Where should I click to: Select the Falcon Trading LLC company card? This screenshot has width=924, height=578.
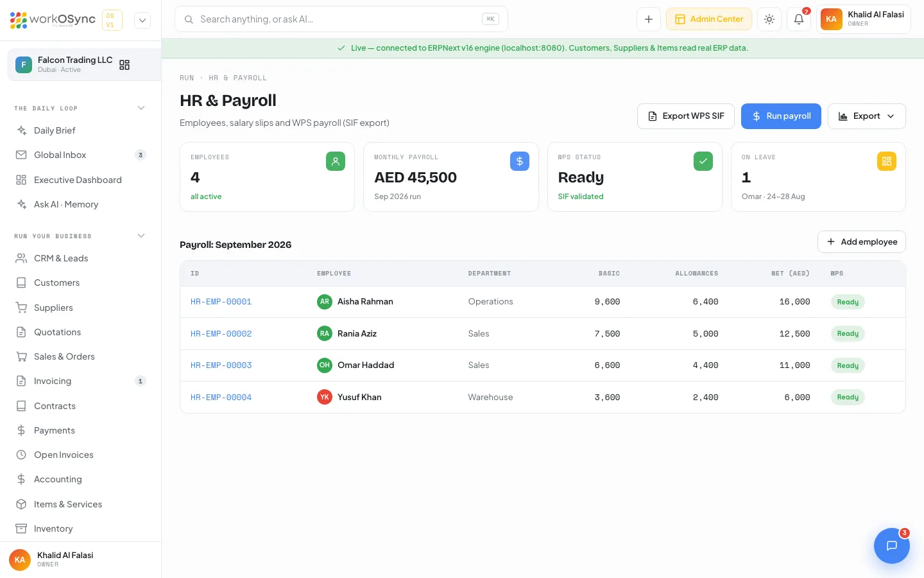84,65
